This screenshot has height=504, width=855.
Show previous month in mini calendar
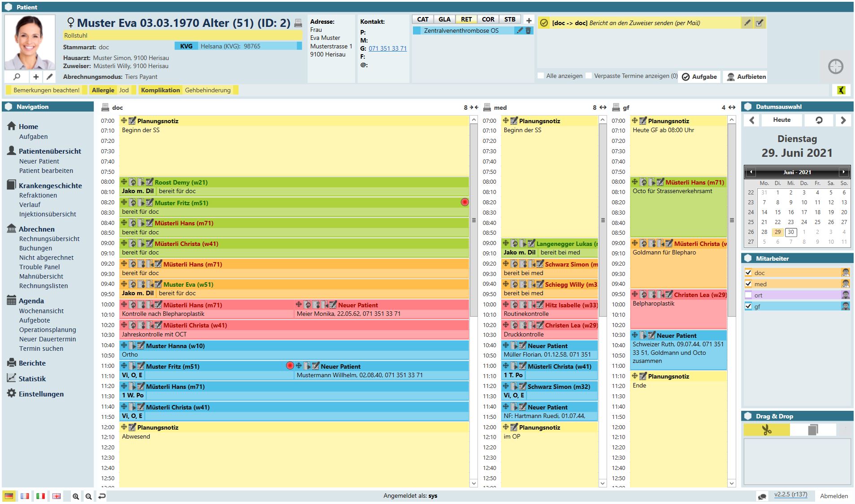[751, 172]
